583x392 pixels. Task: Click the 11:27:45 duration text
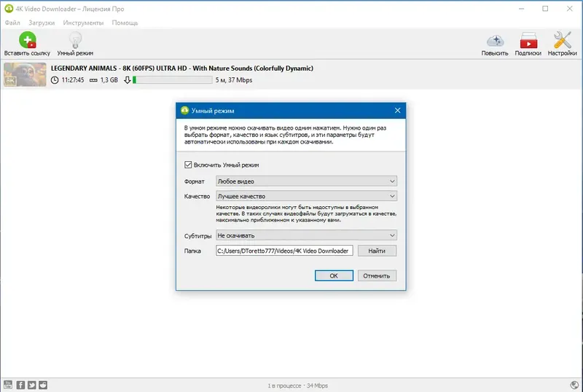click(x=73, y=80)
